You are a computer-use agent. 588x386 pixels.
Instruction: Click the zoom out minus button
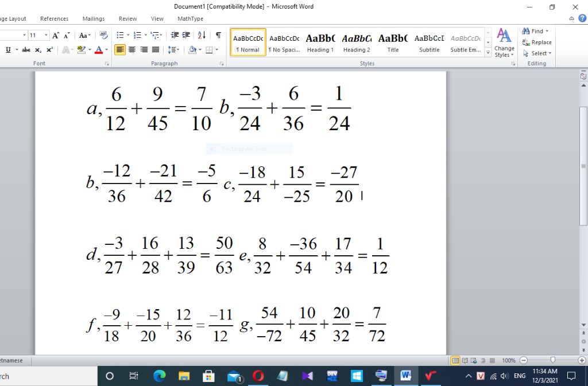point(524,361)
